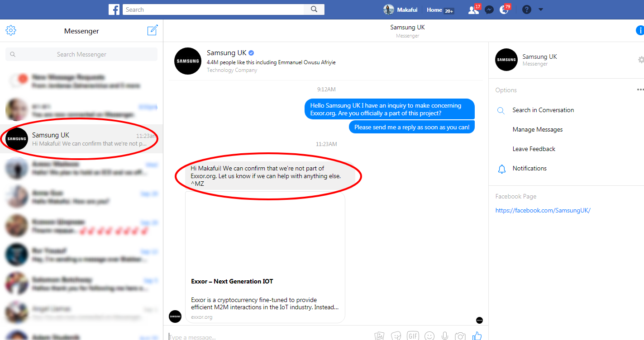Select Manage Messages option
Viewport: 644px width, 340px height.
[x=538, y=129]
